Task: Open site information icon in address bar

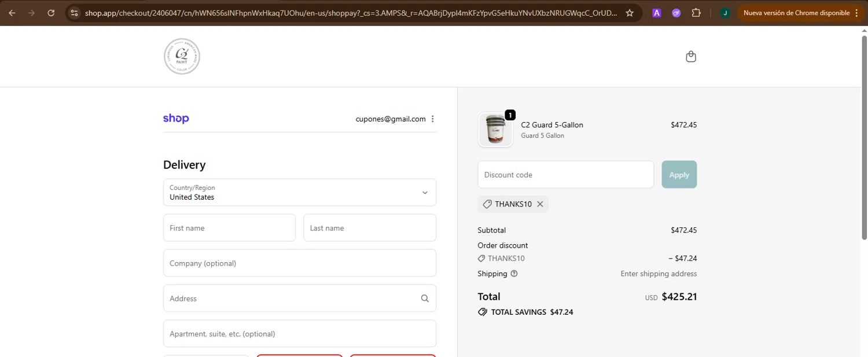Action: coord(74,13)
